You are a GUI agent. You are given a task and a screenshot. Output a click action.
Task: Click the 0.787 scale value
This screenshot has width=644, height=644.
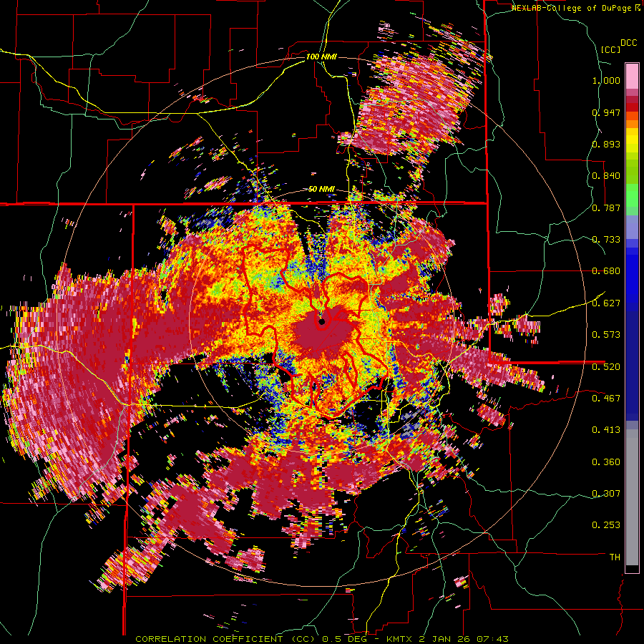click(x=606, y=208)
